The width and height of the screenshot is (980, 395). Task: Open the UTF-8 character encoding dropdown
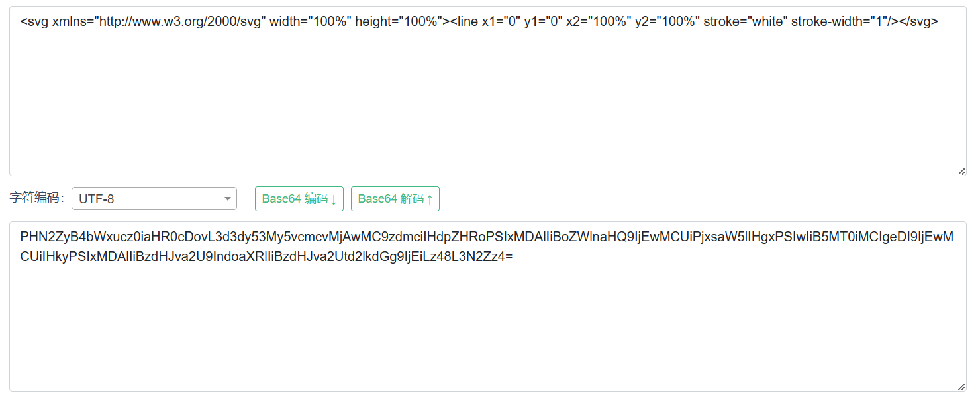pos(154,198)
